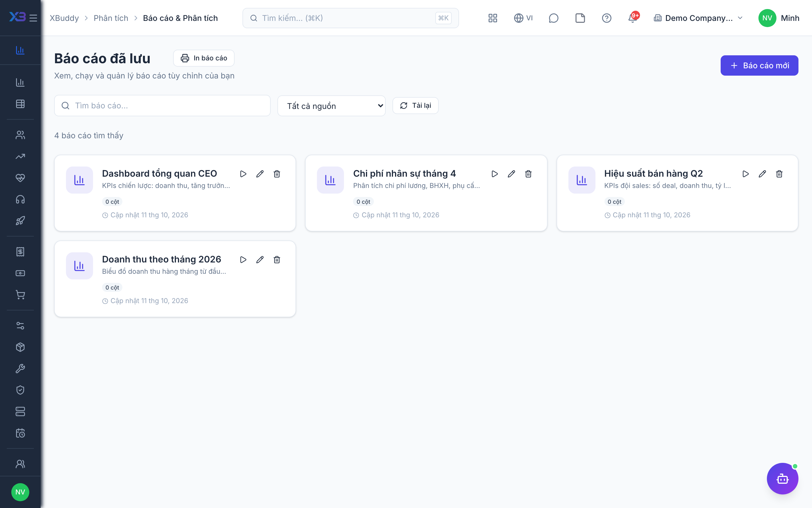Click the NV avatar in sidebar bottom
Viewport: 812px width, 508px height.
(20, 492)
